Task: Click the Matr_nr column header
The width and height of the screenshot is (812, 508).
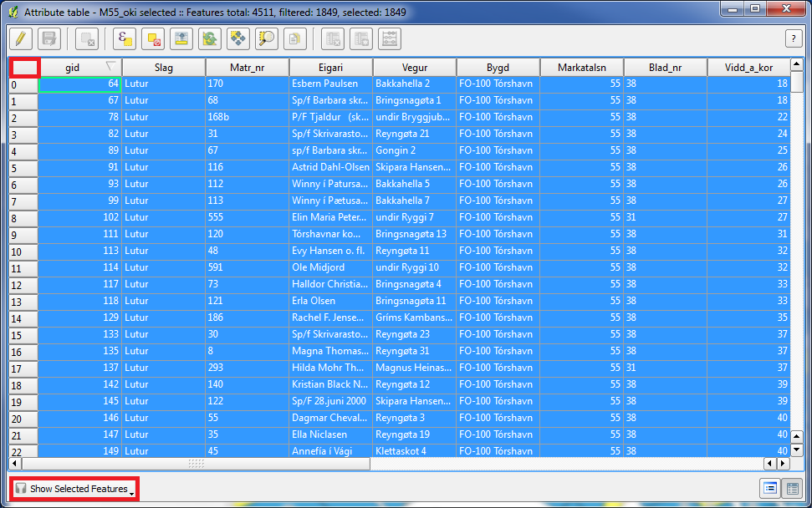Action: pos(247,67)
